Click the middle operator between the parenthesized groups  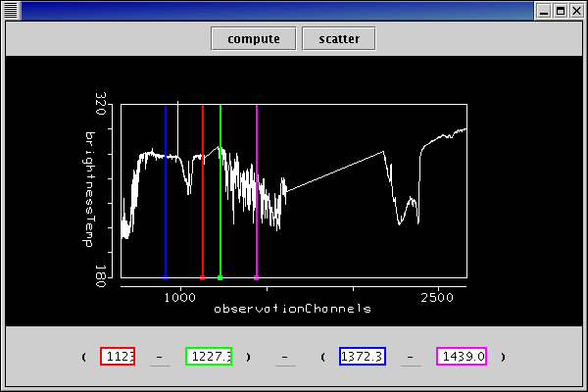tap(285, 357)
